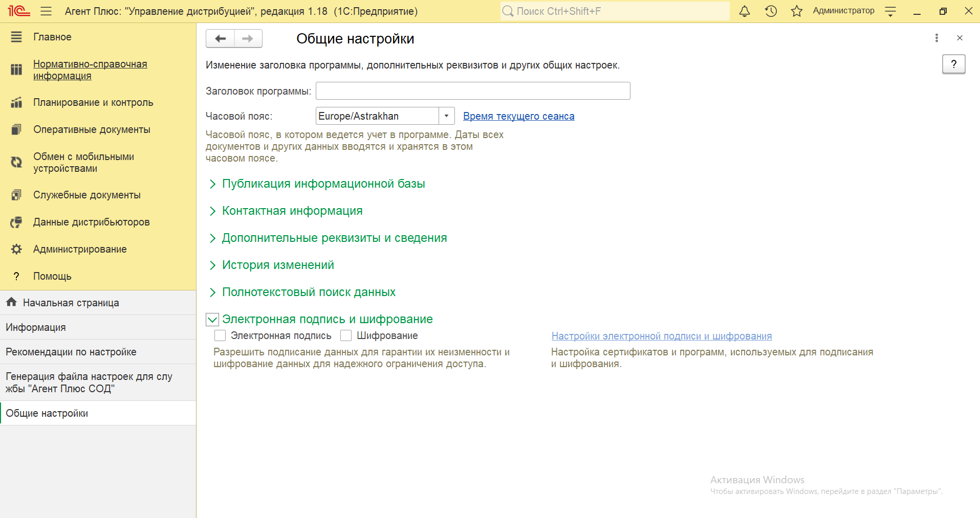Open notifications bell icon

click(745, 11)
